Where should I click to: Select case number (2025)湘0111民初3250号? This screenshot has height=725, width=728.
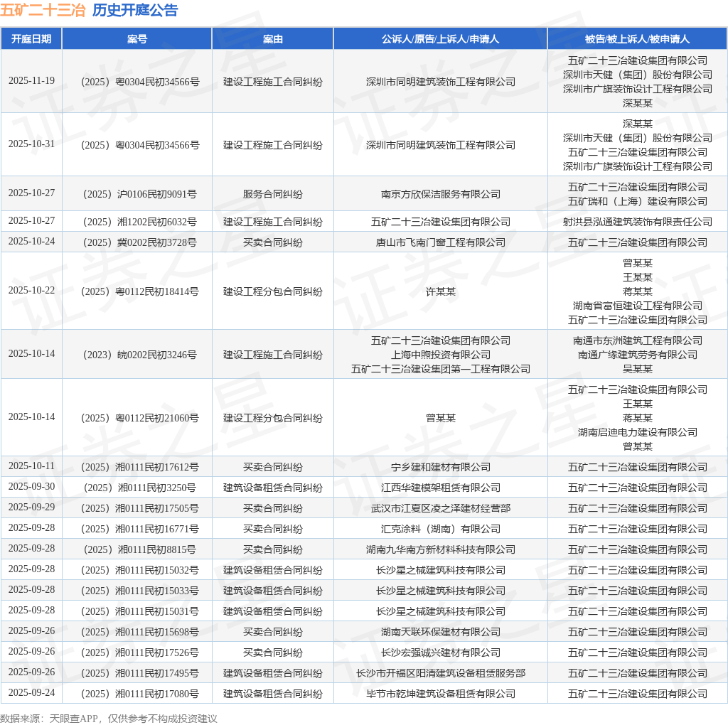[140, 488]
